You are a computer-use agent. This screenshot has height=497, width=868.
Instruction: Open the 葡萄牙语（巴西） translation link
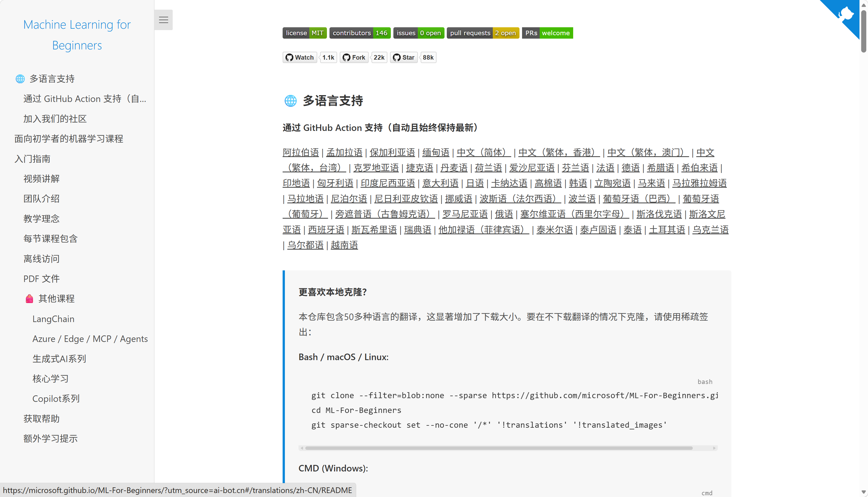click(x=639, y=199)
